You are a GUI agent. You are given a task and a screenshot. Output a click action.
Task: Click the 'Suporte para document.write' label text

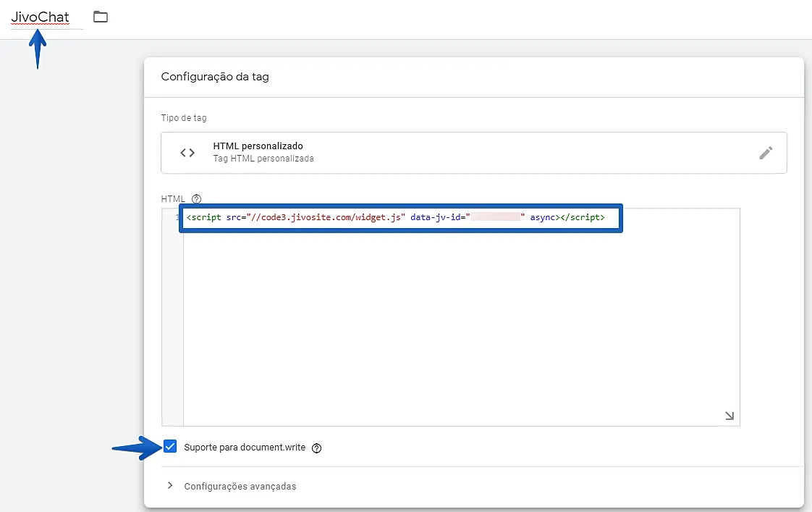pyautogui.click(x=245, y=448)
